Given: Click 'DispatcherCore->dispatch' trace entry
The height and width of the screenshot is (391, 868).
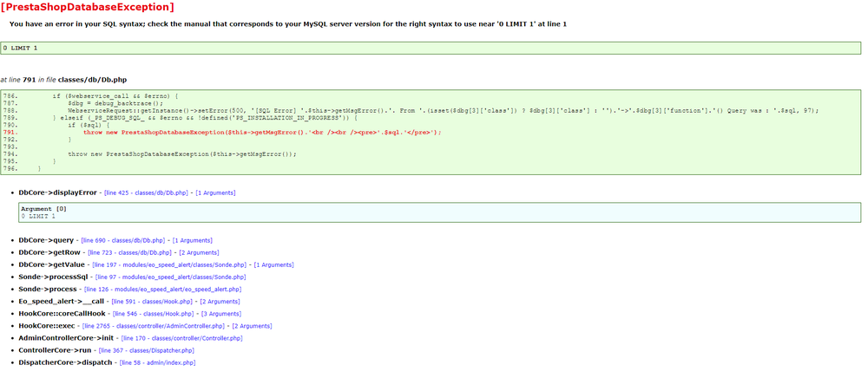Looking at the screenshot, I should 65,362.
